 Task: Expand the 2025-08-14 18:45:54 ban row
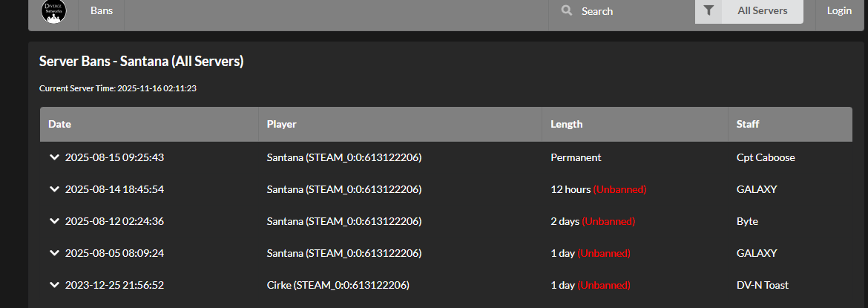click(x=54, y=189)
